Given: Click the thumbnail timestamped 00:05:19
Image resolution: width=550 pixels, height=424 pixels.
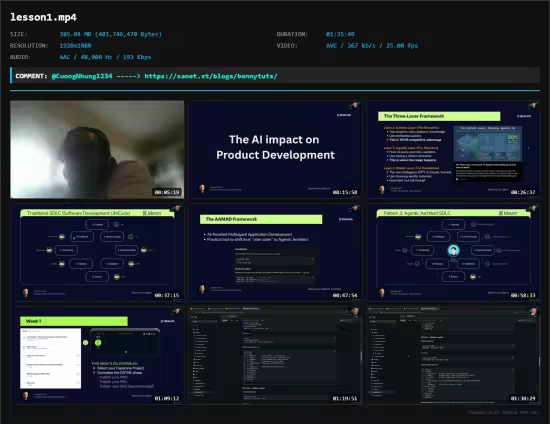Looking at the screenshot, I should click(97, 150).
